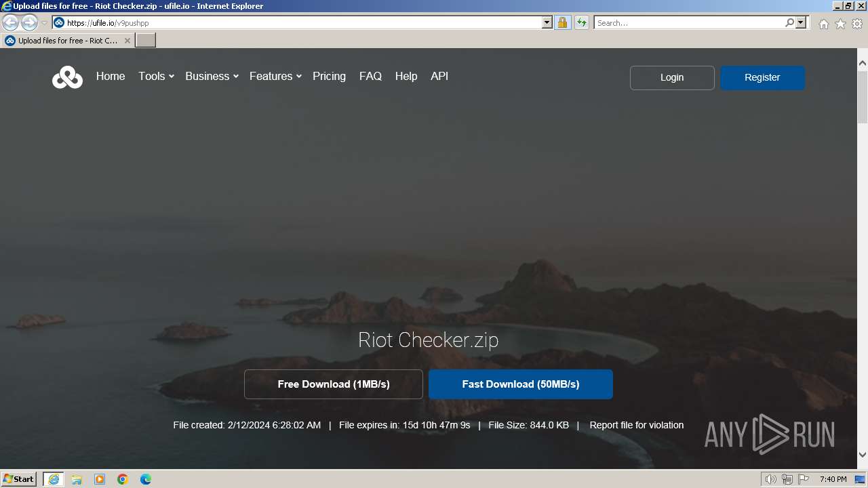The image size is (868, 488).
Task: Click the network tray icon
Action: 787,479
